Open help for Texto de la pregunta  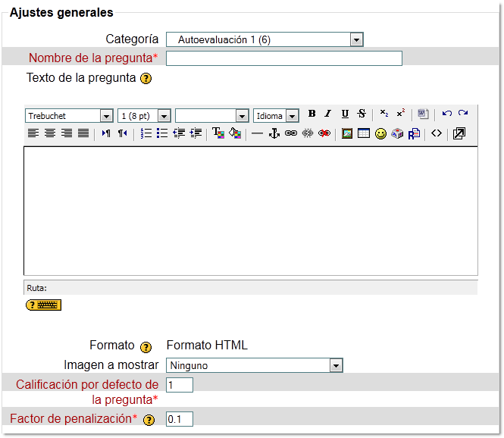coord(146,79)
